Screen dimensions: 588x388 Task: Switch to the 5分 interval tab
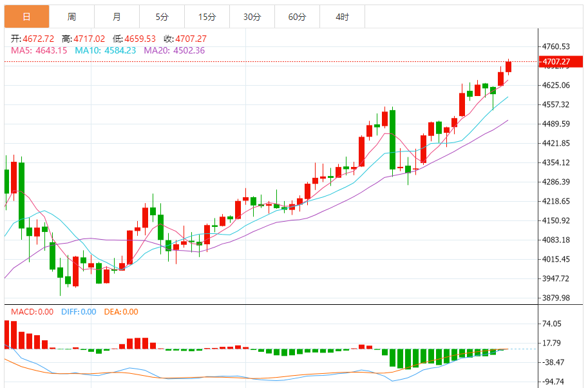pyautogui.click(x=162, y=17)
